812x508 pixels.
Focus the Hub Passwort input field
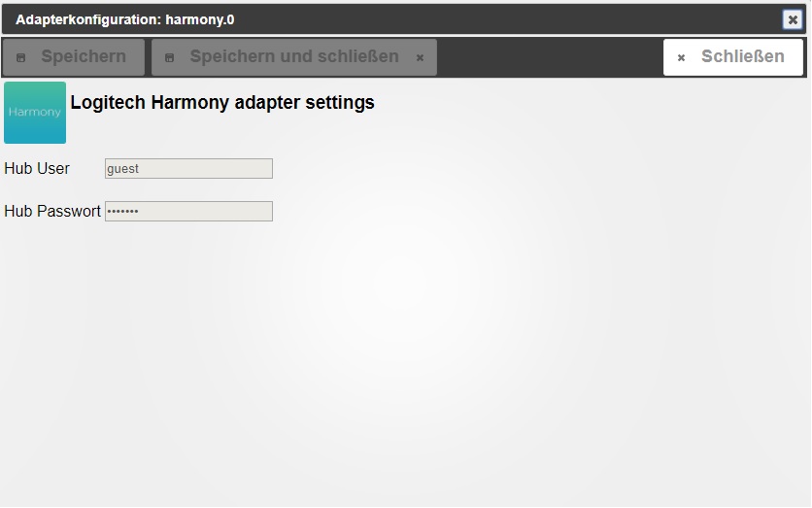point(188,212)
